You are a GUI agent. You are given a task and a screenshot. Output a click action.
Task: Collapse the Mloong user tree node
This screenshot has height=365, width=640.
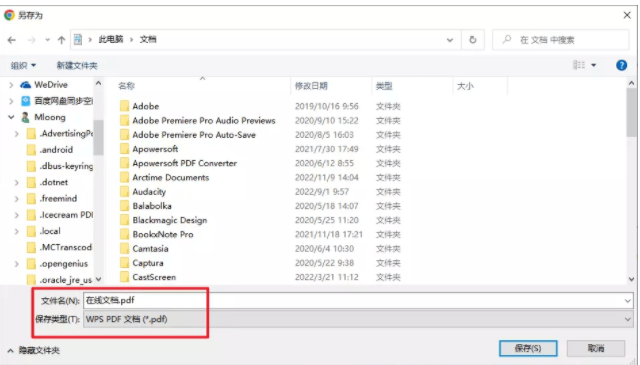[x=11, y=117]
